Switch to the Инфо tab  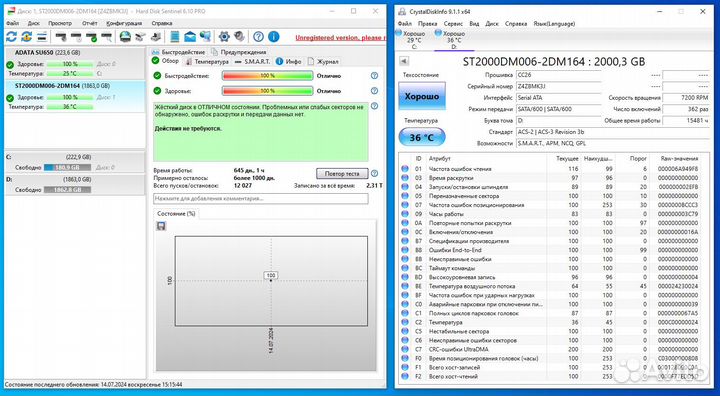pos(288,62)
